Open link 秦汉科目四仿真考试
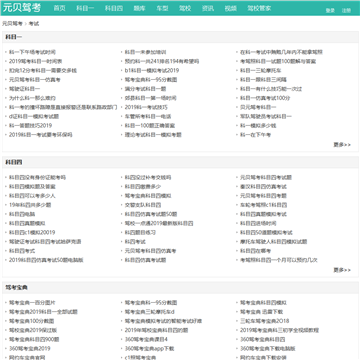This screenshot has height=360, width=360. (263, 186)
